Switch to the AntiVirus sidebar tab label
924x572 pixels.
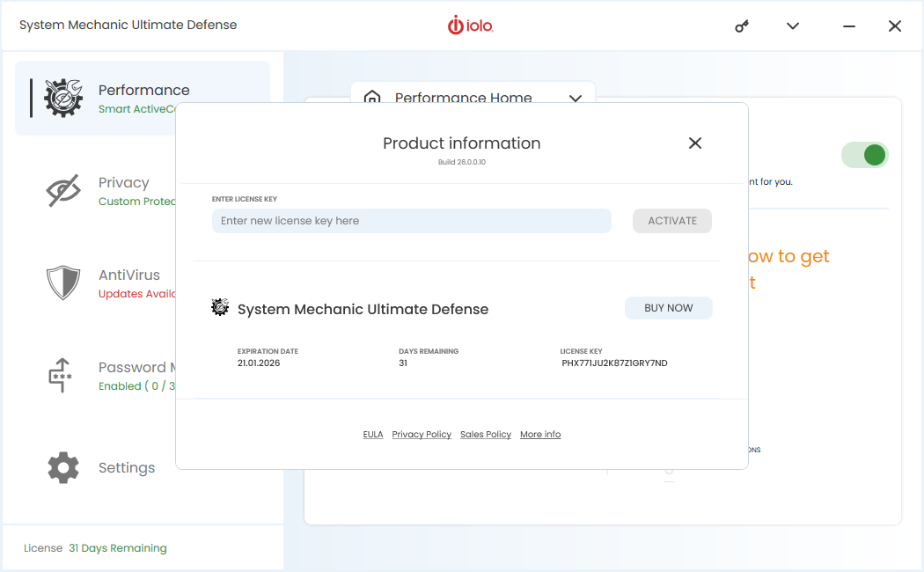tap(129, 275)
